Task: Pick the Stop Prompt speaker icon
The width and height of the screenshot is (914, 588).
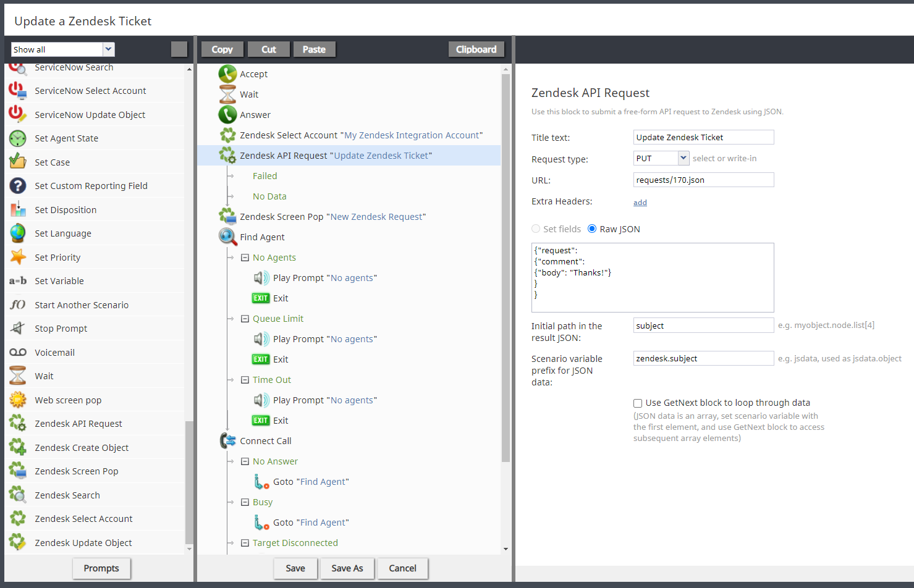Action: point(17,329)
